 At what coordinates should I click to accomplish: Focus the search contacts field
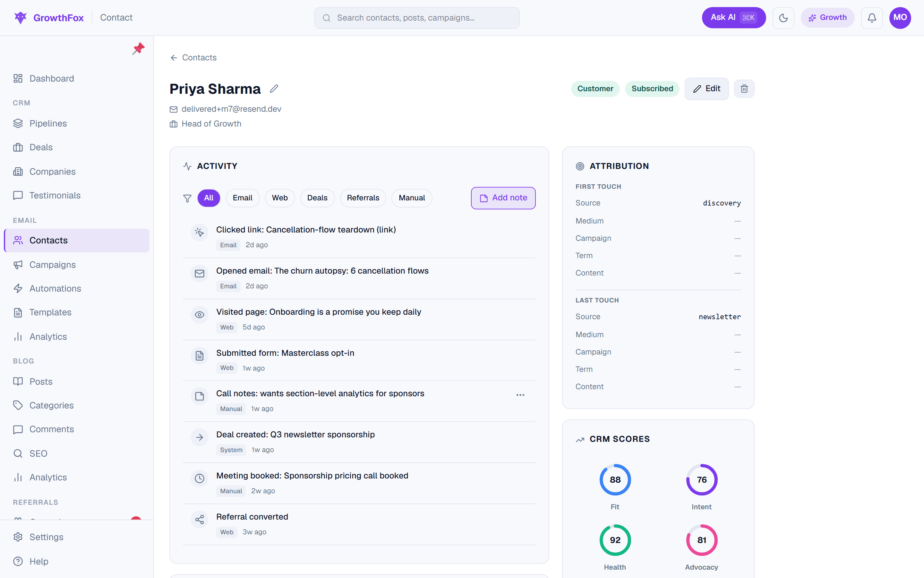point(416,18)
